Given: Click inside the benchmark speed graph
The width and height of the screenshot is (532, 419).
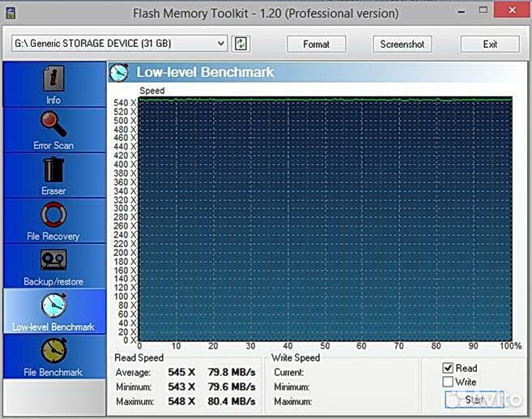Looking at the screenshot, I should tap(326, 219).
